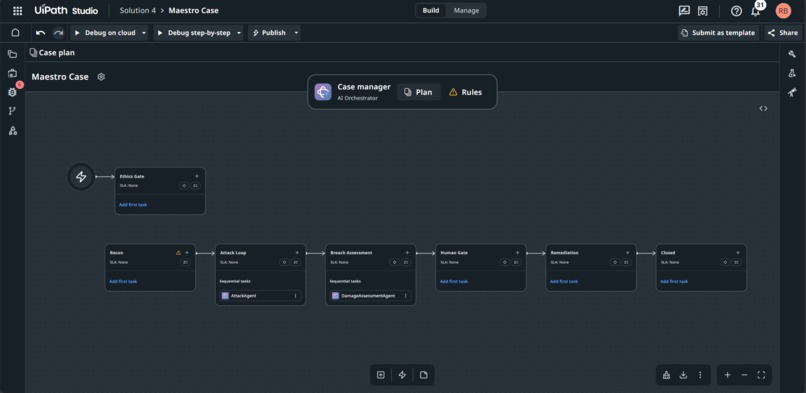Clean up canvas layout broom icon
This screenshot has height=393, width=806.
coord(667,375)
